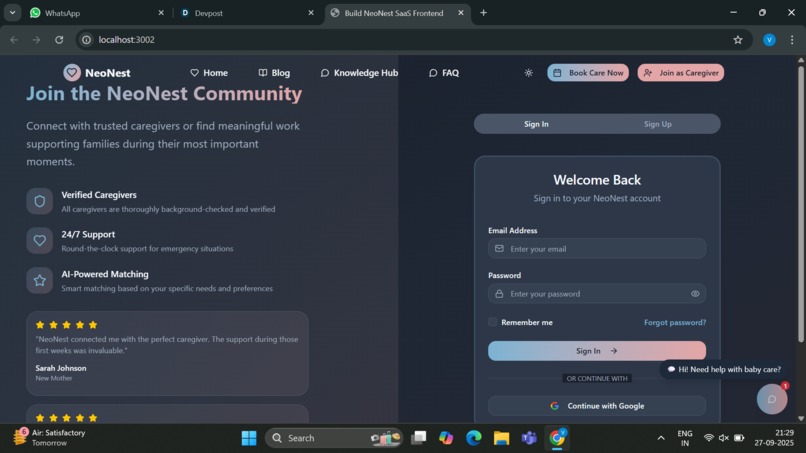Viewport: 806px width, 453px height.
Task: Focus the Email Address input field
Action: (x=597, y=249)
